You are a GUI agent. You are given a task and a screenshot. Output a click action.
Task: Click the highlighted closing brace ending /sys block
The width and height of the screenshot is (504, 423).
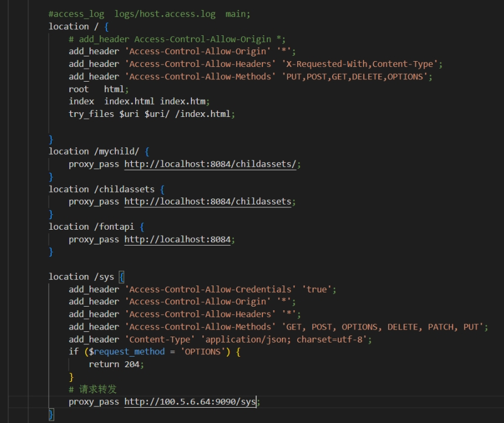pyautogui.click(x=51, y=414)
